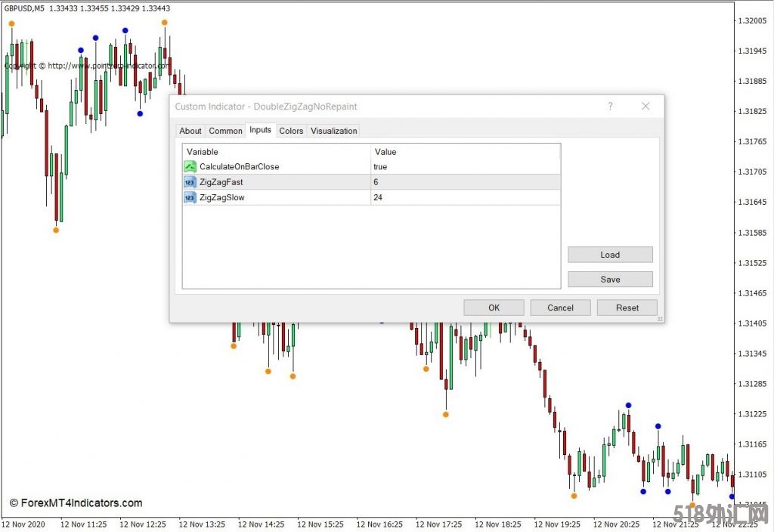Click the 1.31585 price axis label

click(x=752, y=233)
